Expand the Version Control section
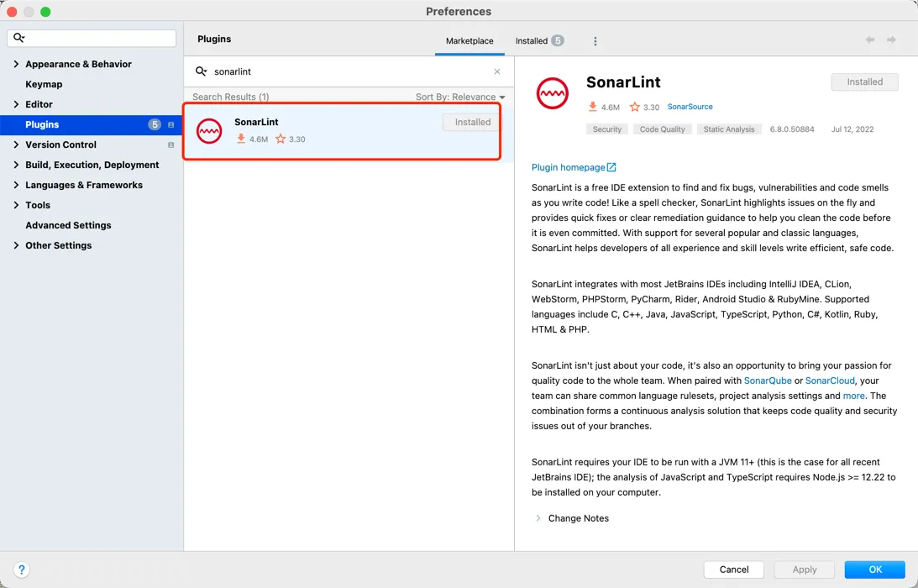The height and width of the screenshot is (588, 918). click(x=16, y=144)
